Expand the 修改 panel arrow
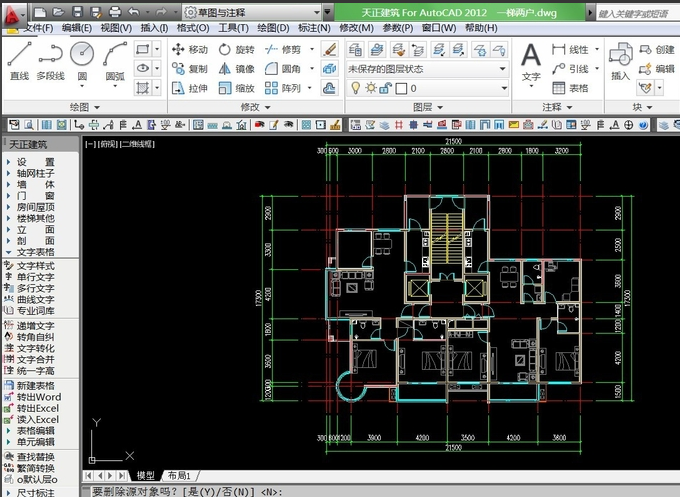This screenshot has height=497, width=680. point(268,107)
